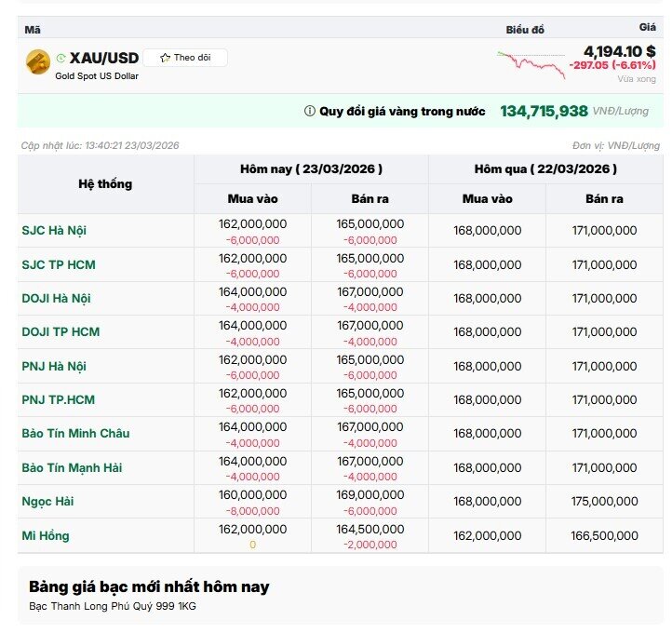
Task: Click the Mua vào header under Hôm qua
Action: click(488, 199)
